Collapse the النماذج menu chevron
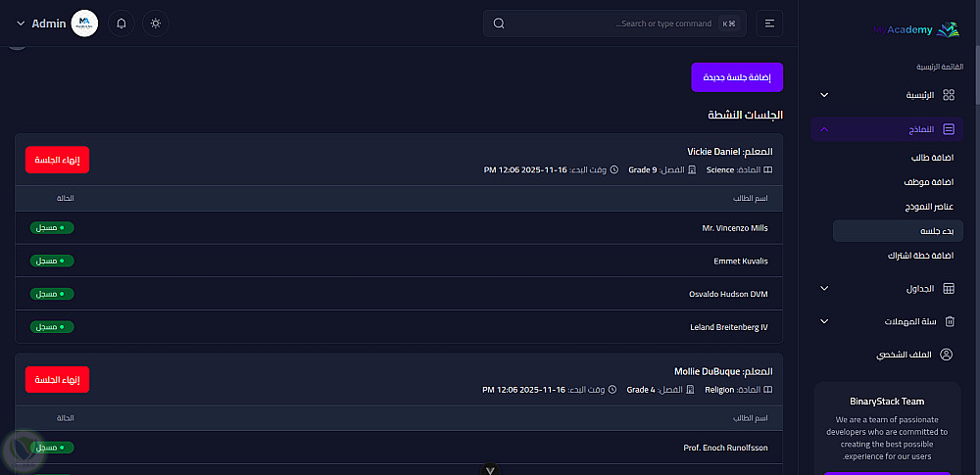Viewport: 980px width, 475px height. (x=824, y=129)
